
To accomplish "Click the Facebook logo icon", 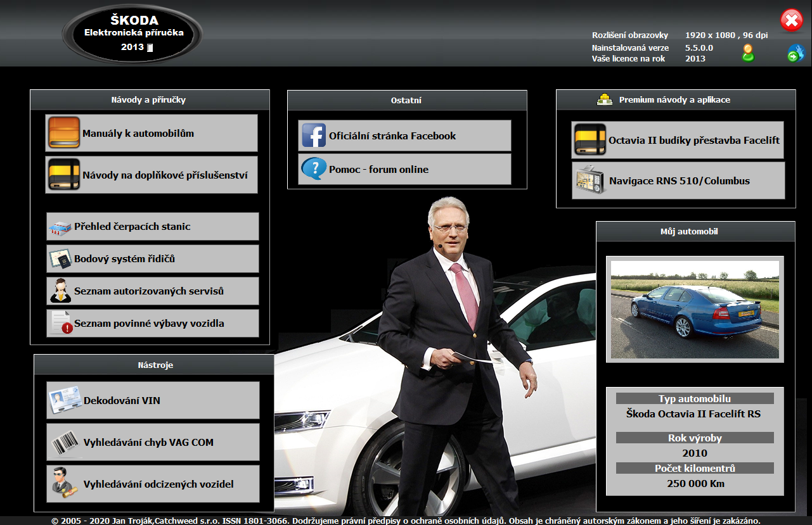I will tap(314, 136).
